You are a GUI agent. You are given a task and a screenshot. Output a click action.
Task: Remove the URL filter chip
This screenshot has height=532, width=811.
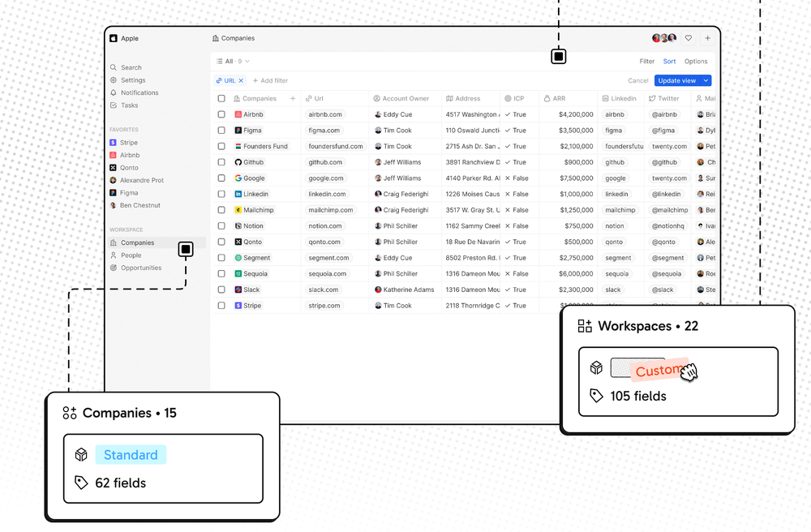click(241, 80)
